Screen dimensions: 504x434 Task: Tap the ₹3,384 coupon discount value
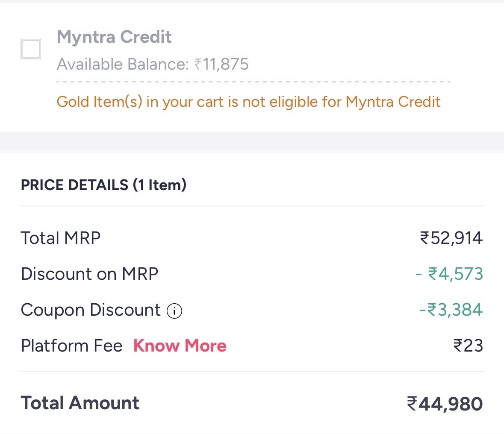[451, 310]
